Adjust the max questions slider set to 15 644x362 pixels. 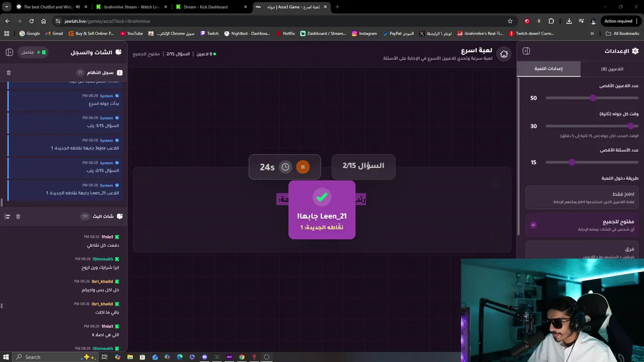pos(592,162)
